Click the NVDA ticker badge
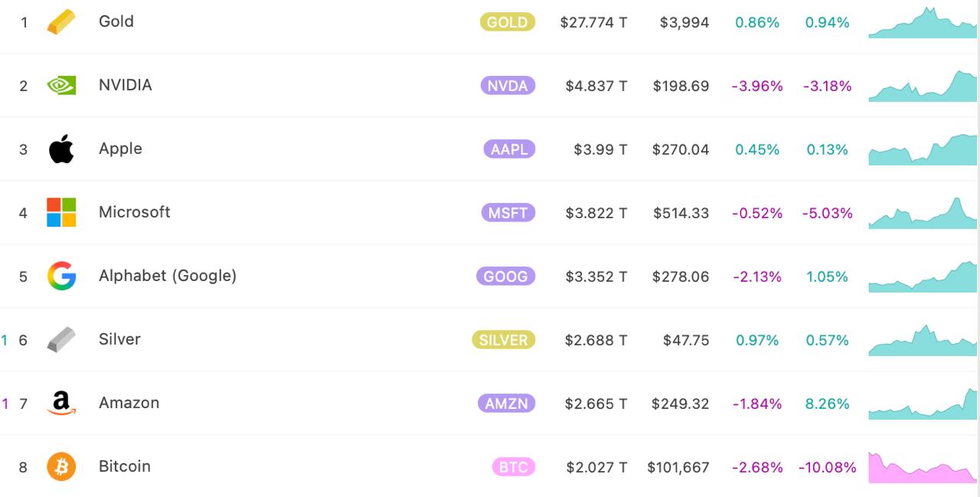 tap(508, 86)
